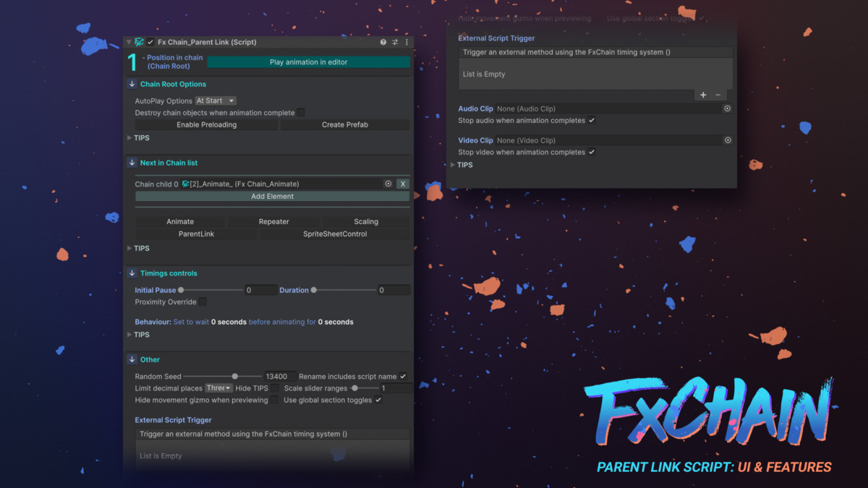Screen dimensions: 868x488
Task: Collapse the Next in Chain list section
Action: 132,163
